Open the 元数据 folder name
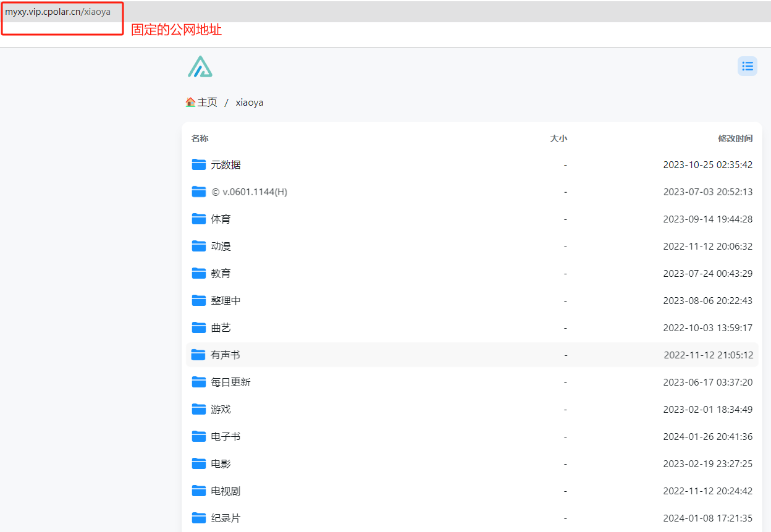 tap(225, 165)
